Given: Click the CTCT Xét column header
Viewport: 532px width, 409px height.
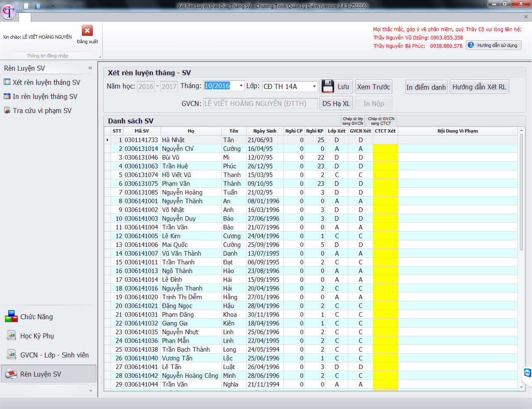Looking at the screenshot, I should tap(385, 131).
